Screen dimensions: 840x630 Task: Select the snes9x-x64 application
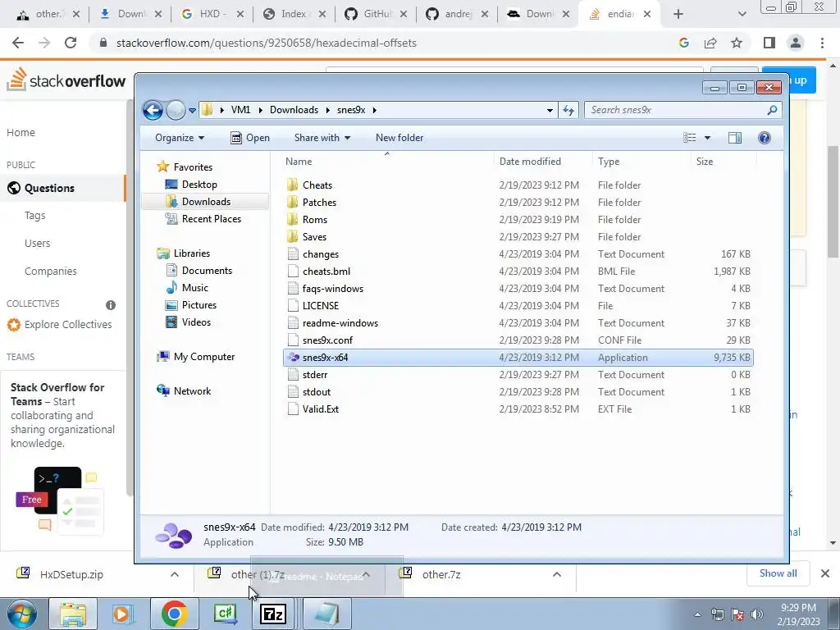pos(518,358)
